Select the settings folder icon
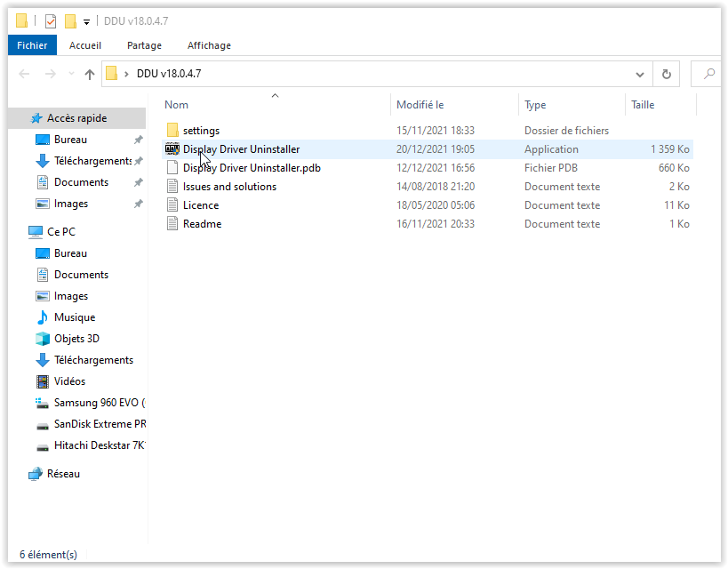 172,130
